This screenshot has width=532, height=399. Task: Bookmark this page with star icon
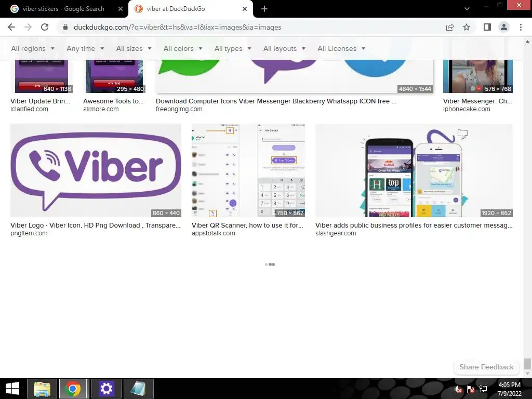pyautogui.click(x=467, y=27)
